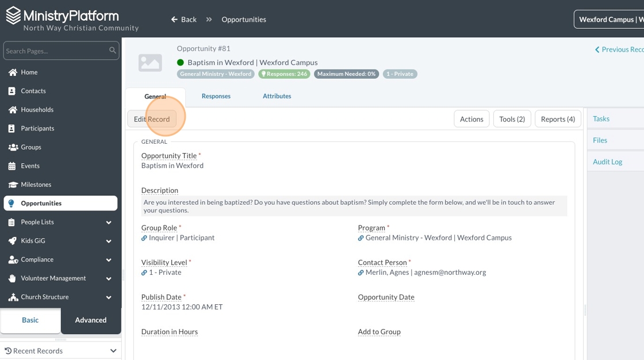Click the Group Role link icon
Screen dimensions: 644x360
(144, 238)
